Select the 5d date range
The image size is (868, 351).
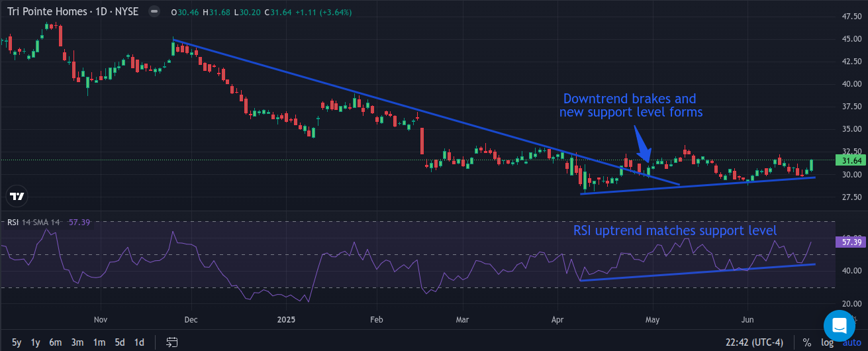point(120,342)
